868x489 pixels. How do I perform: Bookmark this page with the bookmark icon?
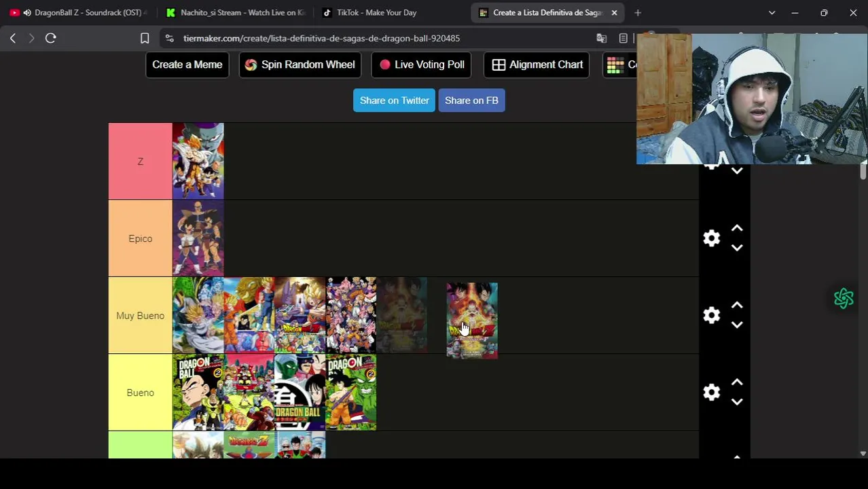tap(145, 39)
